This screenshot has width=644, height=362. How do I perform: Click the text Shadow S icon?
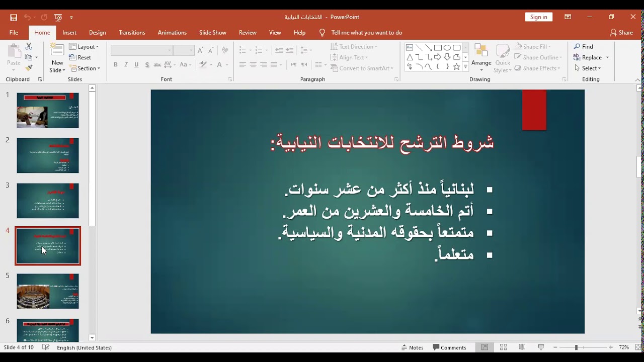tap(147, 65)
